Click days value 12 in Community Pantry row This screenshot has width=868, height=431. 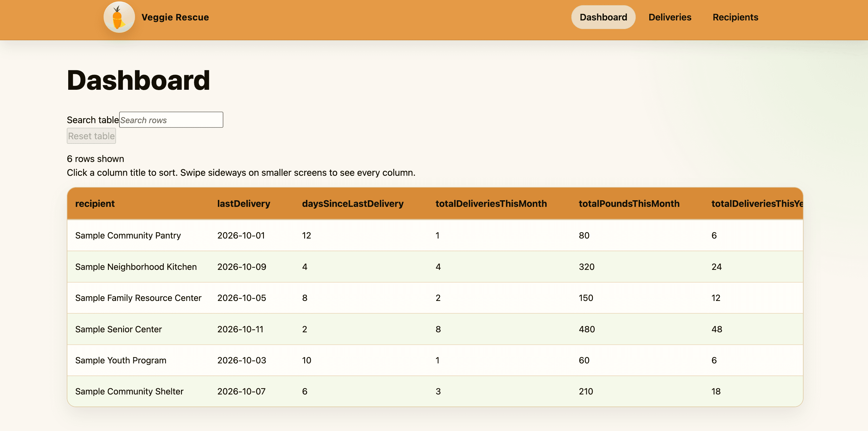pyautogui.click(x=306, y=236)
